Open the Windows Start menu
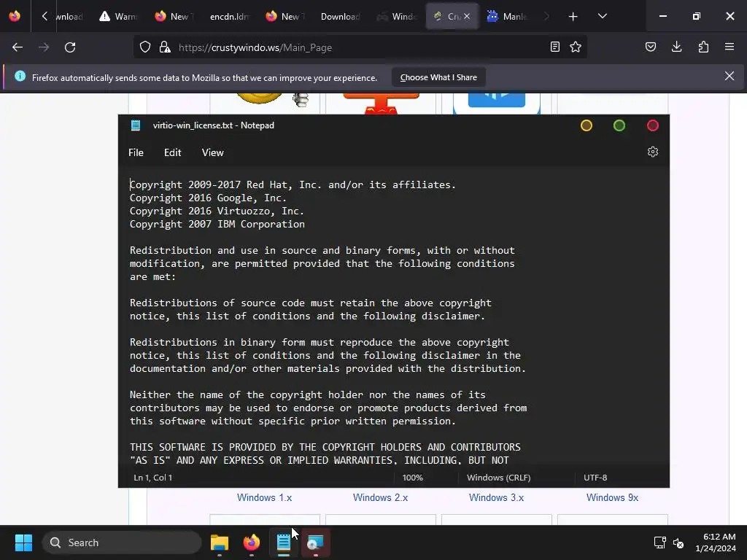Viewport: 747px width, 560px height. [23, 542]
